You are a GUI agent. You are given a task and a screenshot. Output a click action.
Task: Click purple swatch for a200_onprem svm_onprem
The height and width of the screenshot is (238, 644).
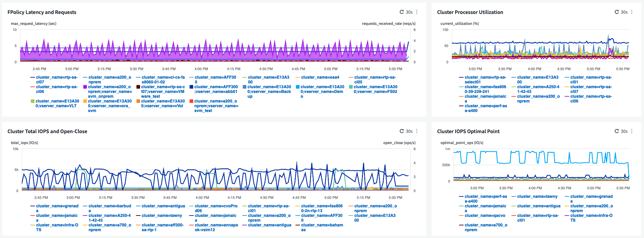[85, 87]
